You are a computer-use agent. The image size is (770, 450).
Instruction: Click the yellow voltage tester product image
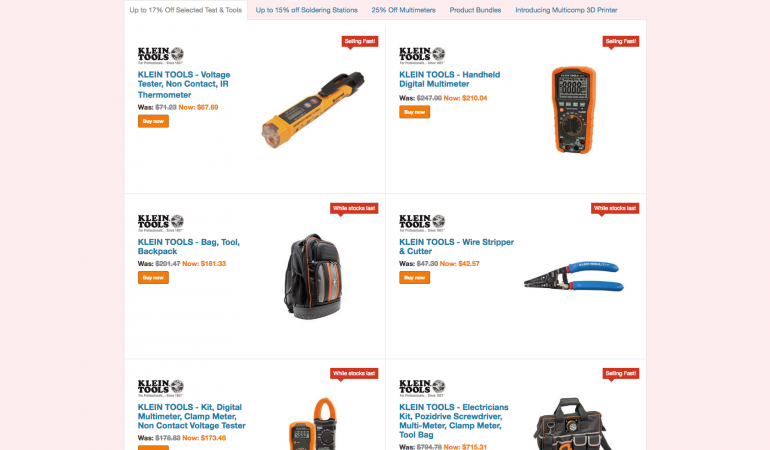(x=313, y=110)
